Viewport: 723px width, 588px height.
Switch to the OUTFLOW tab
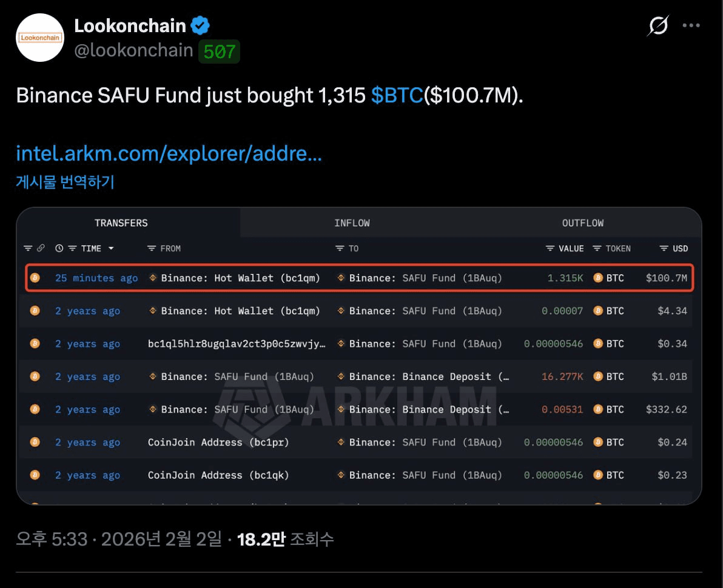click(x=582, y=223)
